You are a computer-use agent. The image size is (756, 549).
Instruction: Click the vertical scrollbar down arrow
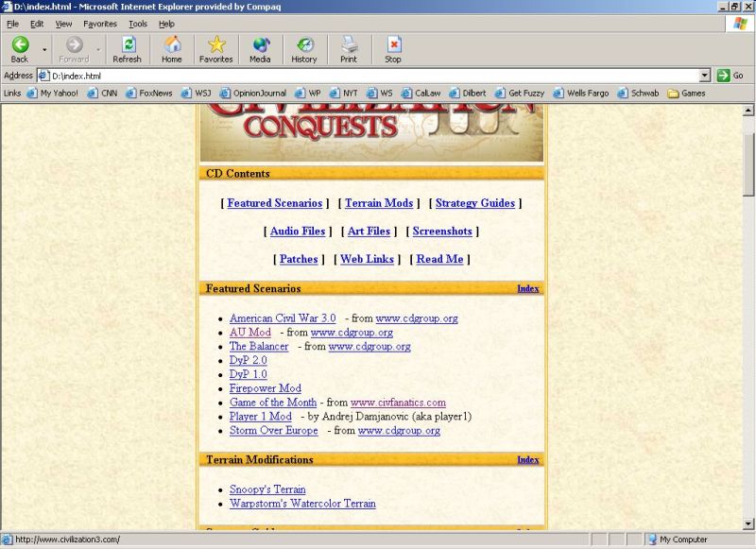pos(748,523)
